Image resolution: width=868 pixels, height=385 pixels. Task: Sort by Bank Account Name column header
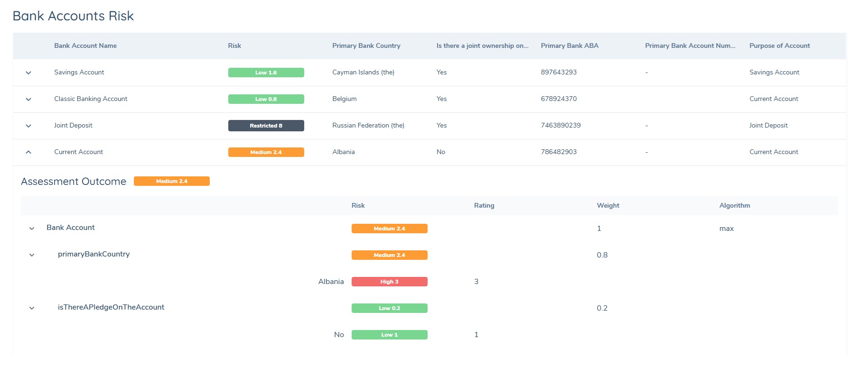(x=85, y=46)
